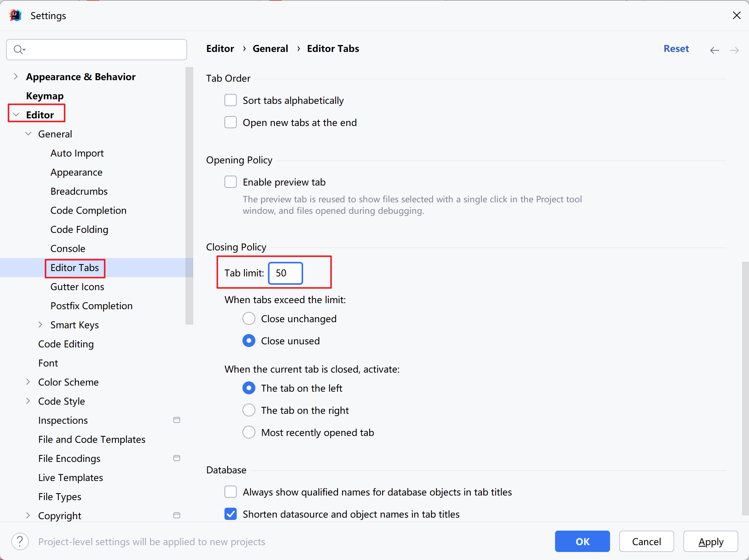Expand the Smart Keys node
Image resolution: width=749 pixels, height=560 pixels.
[x=40, y=324]
